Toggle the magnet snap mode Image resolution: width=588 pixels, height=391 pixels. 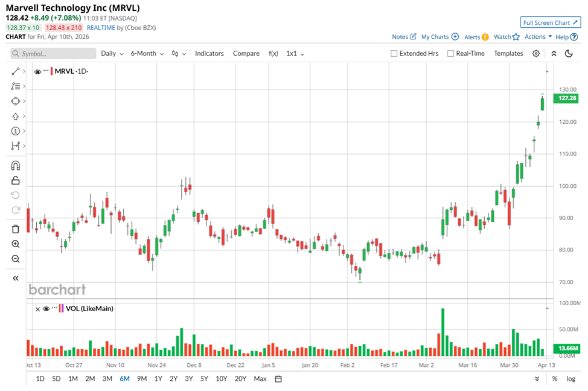tap(15, 166)
